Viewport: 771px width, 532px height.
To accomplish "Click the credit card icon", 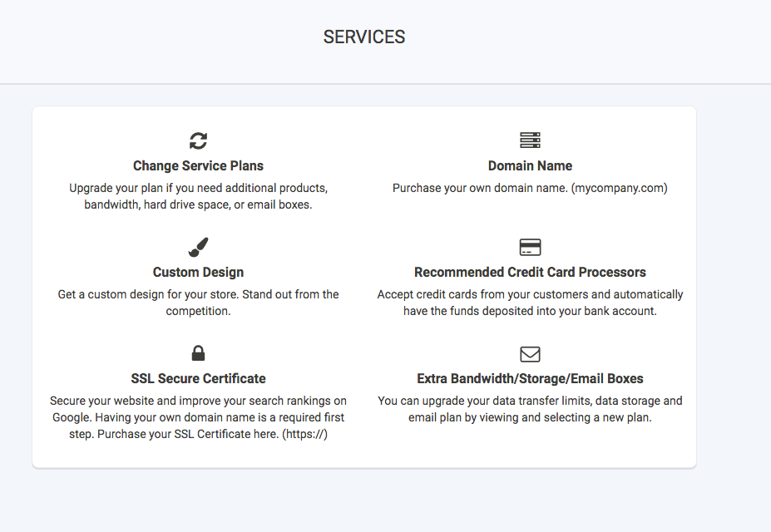I will (x=530, y=247).
